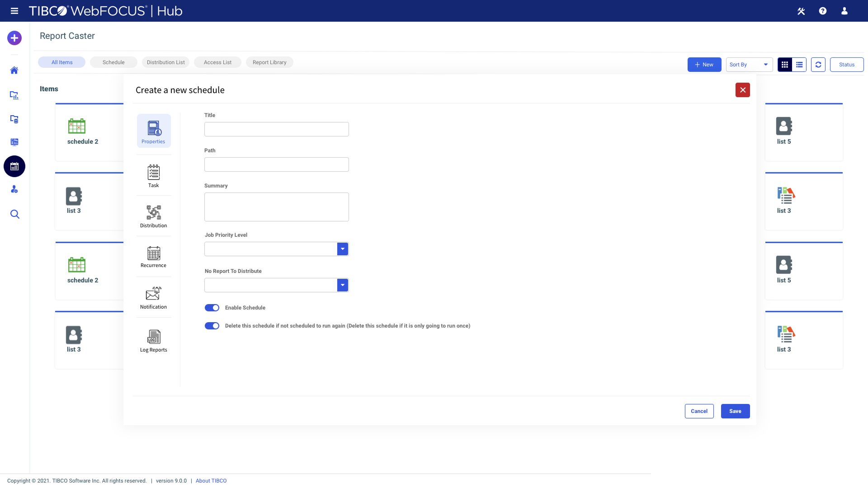Open the chart visualization sidebar icon
Screen dimensions: 868x488
(x=14, y=95)
